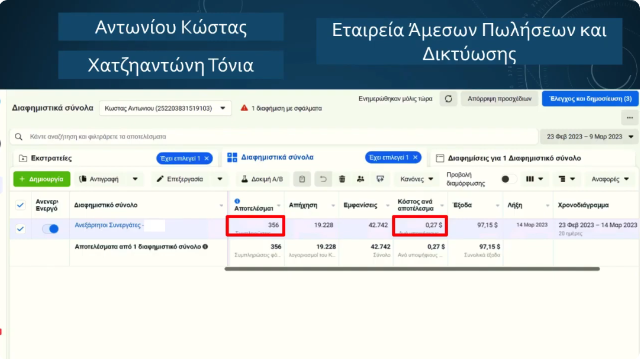Open the three-dots more options menu

[x=629, y=117]
